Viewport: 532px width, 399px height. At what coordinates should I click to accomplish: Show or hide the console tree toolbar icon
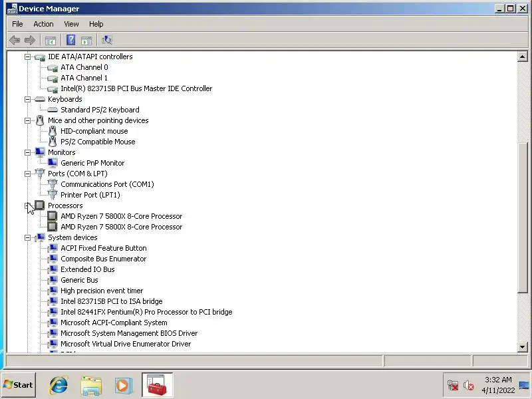[51, 41]
